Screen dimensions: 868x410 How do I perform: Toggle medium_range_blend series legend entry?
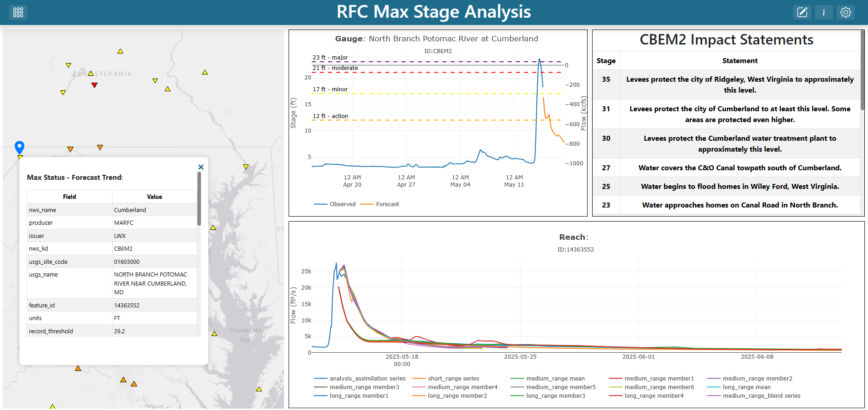point(754,396)
